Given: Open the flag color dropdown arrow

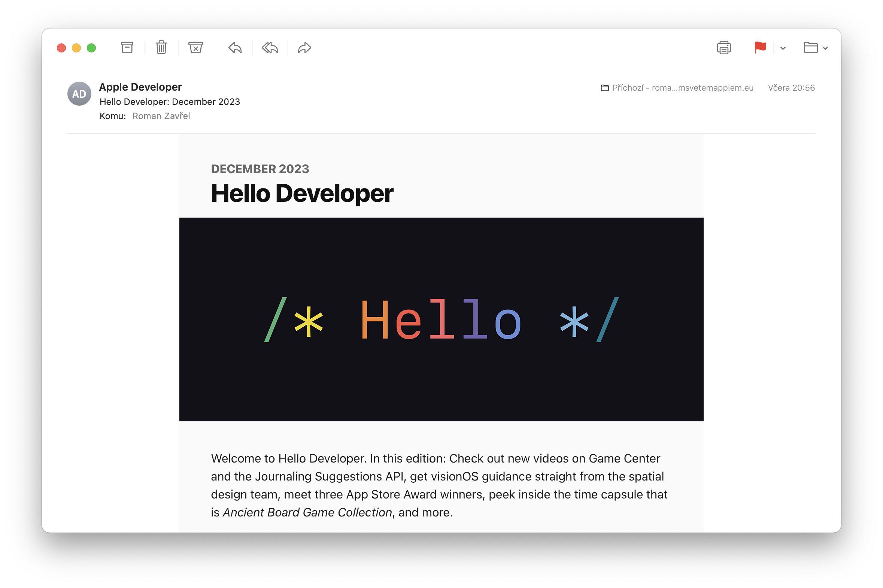Looking at the screenshot, I should (x=783, y=48).
